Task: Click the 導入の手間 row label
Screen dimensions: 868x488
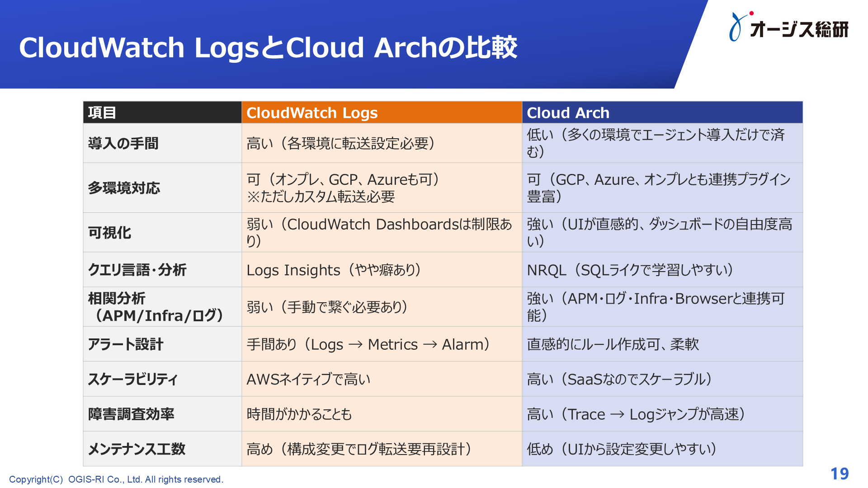Action: [x=122, y=143]
